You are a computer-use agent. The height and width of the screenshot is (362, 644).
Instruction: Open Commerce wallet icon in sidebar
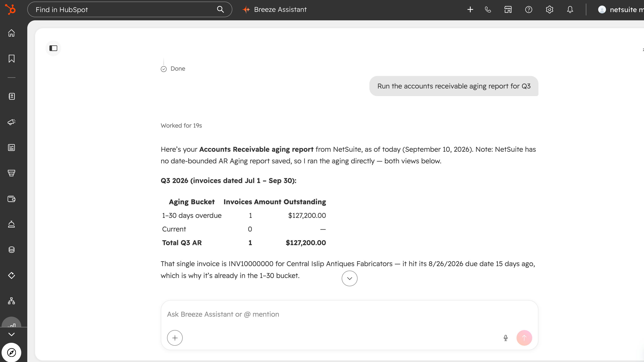(11, 199)
